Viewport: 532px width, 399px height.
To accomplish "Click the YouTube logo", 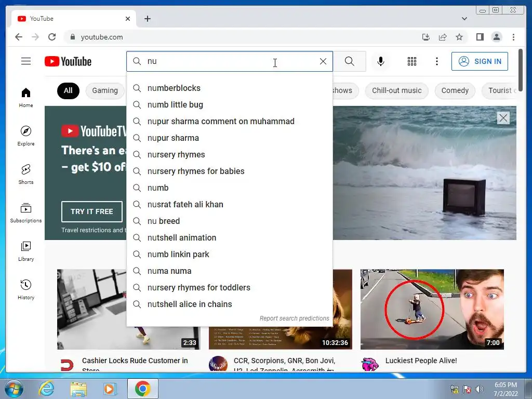I will (x=68, y=61).
